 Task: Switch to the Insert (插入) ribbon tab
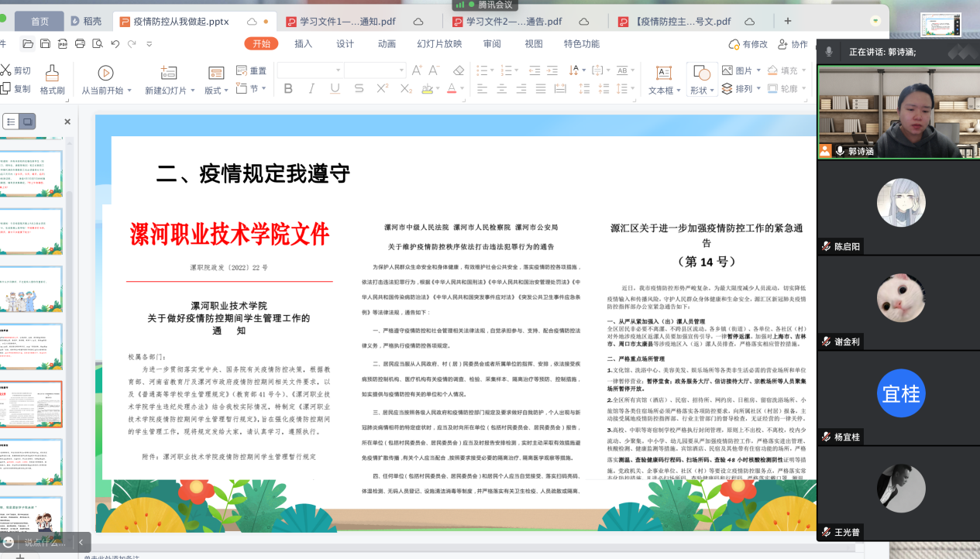click(303, 44)
